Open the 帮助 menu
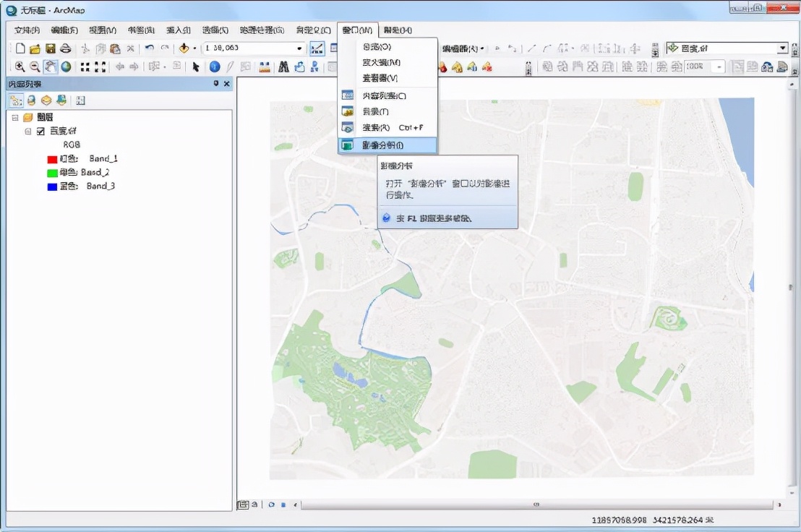The image size is (801, 532). pos(396,30)
